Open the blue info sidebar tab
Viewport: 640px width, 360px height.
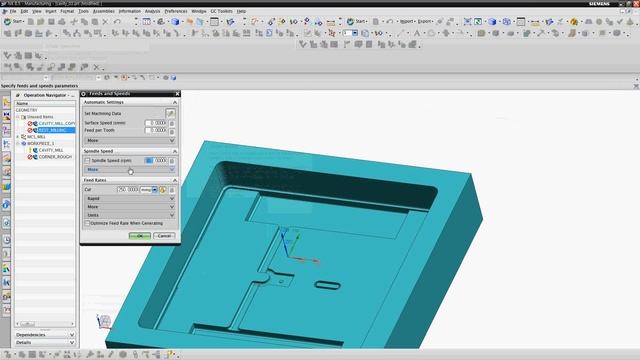(7, 205)
